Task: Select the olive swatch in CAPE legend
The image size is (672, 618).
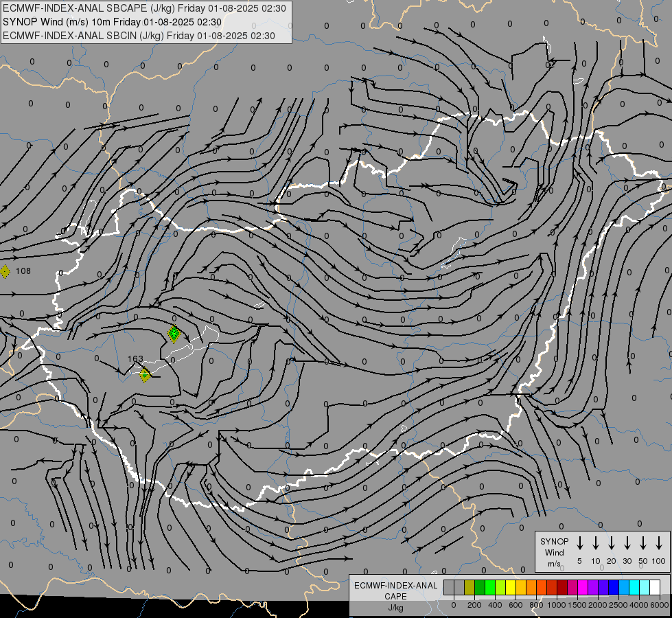Action: point(470,588)
